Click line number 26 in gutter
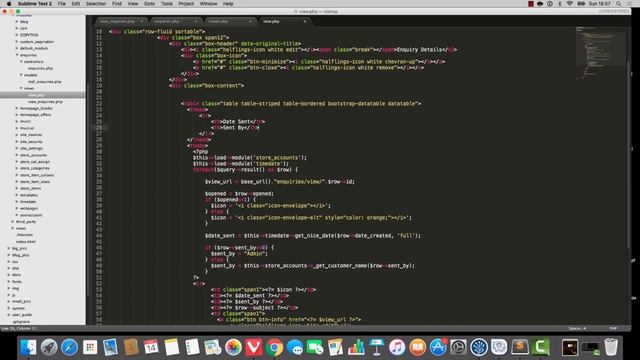640x360 pixels. (x=99, y=128)
